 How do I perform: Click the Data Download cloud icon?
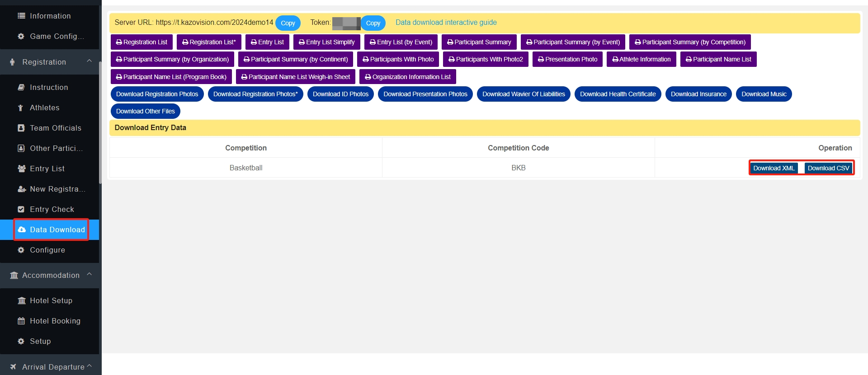point(21,230)
